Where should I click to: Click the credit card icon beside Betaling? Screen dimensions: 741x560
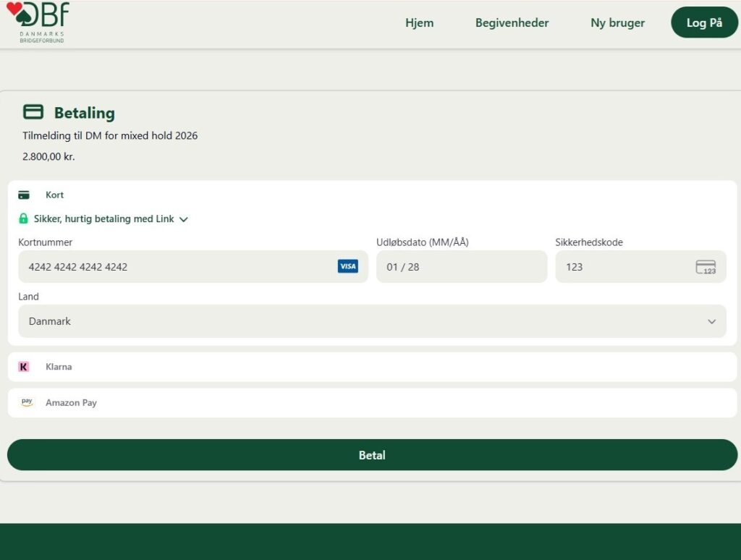click(33, 111)
